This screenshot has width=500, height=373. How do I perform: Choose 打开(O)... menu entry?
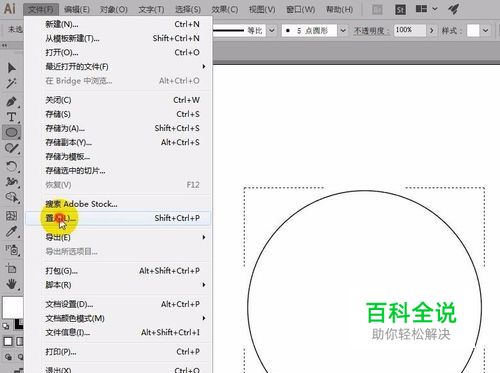click(118, 52)
